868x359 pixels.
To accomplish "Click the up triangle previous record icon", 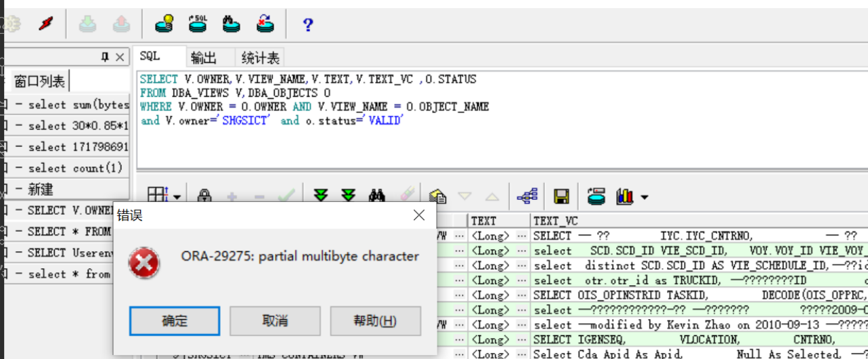I will pos(492,196).
